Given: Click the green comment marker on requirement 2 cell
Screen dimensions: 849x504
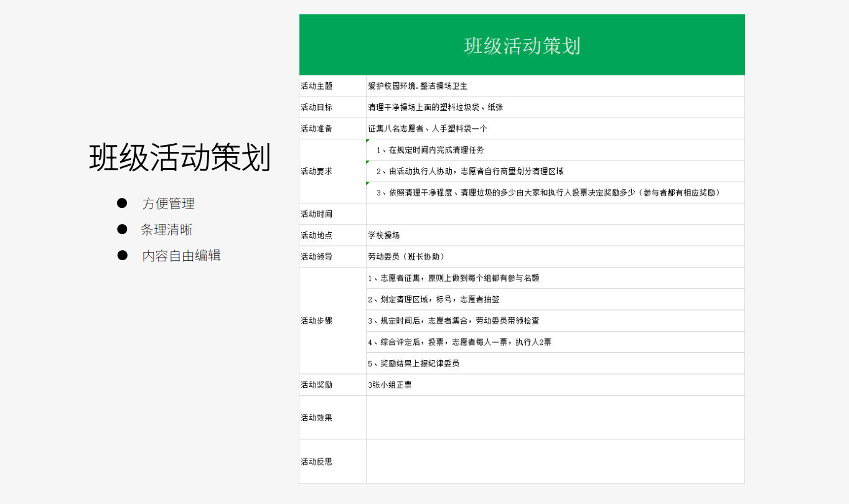Looking at the screenshot, I should coord(368,162).
